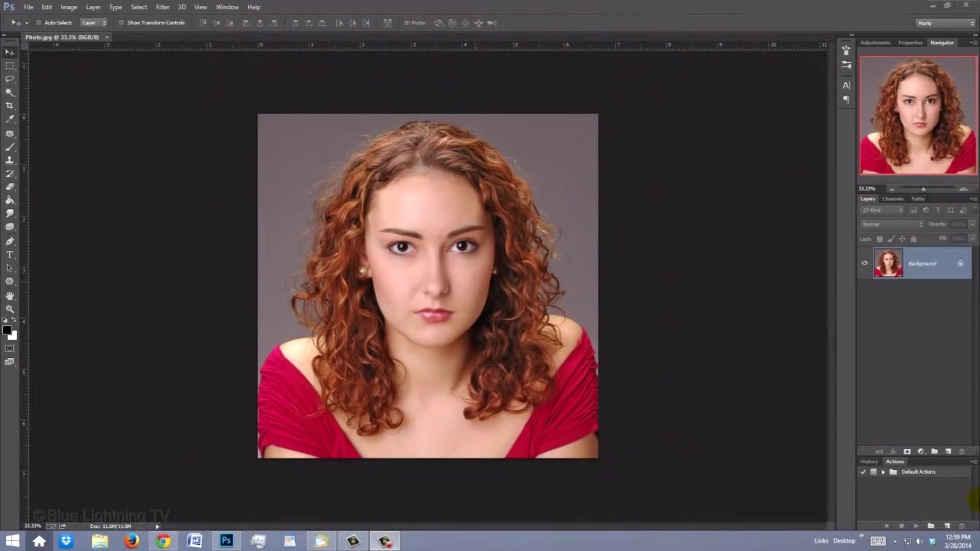980x551 pixels.
Task: Toggle lock all in the Layers panel
Action: [913, 239]
